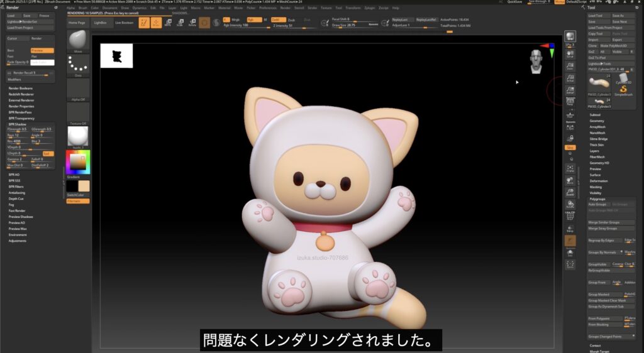Collapse the Polygroups section
Viewport: 644px width, 353px height.
597,199
